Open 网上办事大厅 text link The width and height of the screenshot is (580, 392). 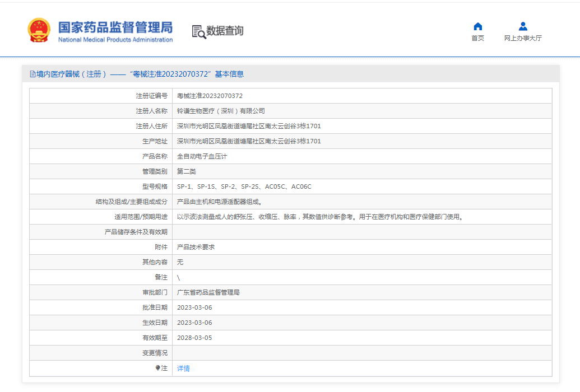522,39
